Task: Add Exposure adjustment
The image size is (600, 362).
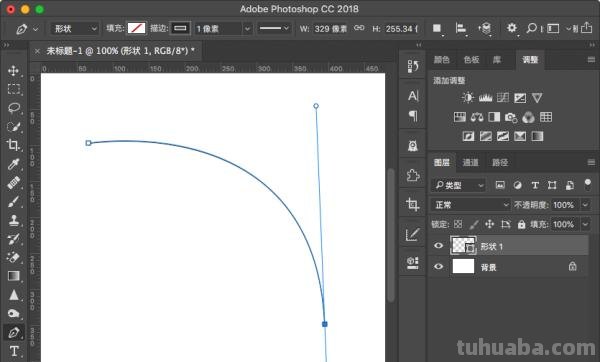Action: pos(520,98)
